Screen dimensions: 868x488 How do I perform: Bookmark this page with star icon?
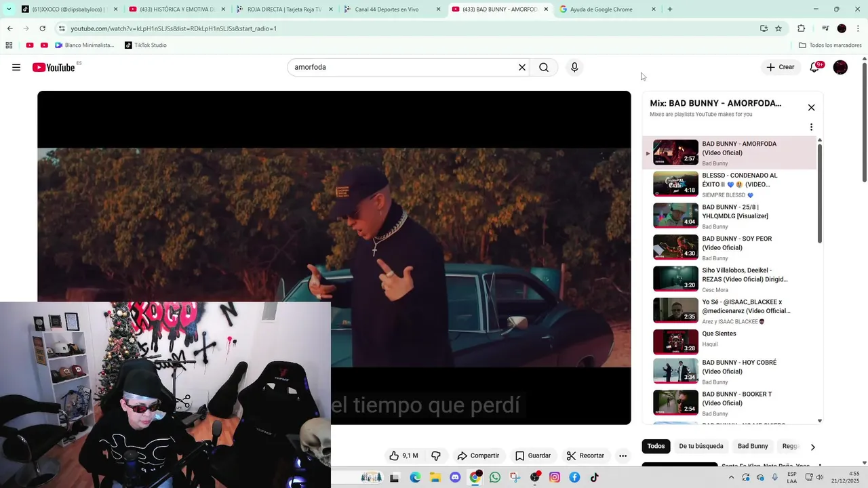(x=778, y=28)
